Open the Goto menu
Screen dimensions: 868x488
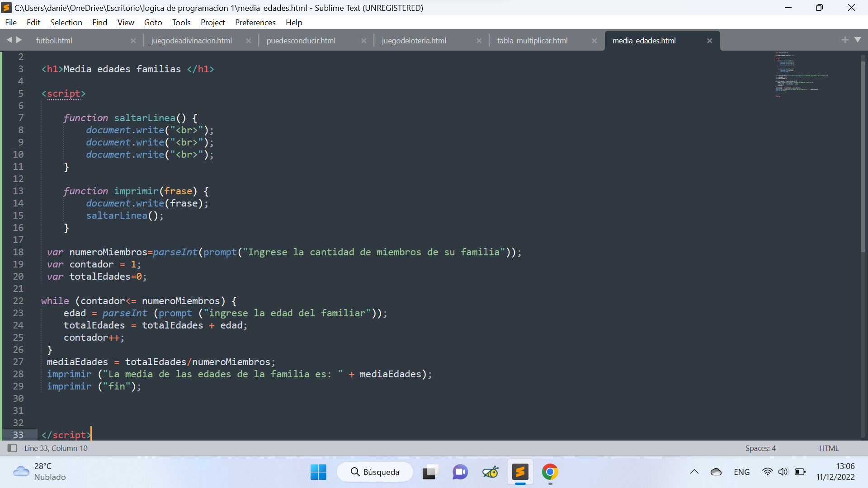[x=153, y=23]
